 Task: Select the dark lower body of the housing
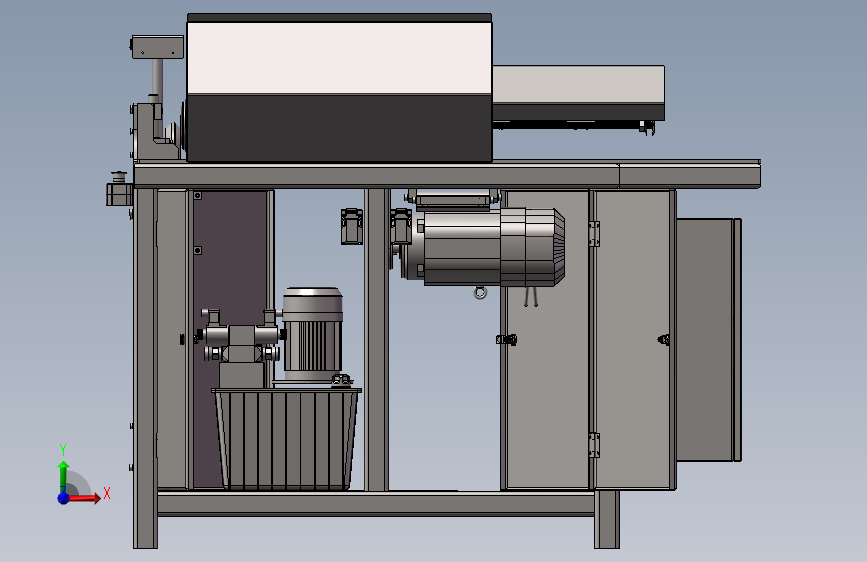(339, 128)
